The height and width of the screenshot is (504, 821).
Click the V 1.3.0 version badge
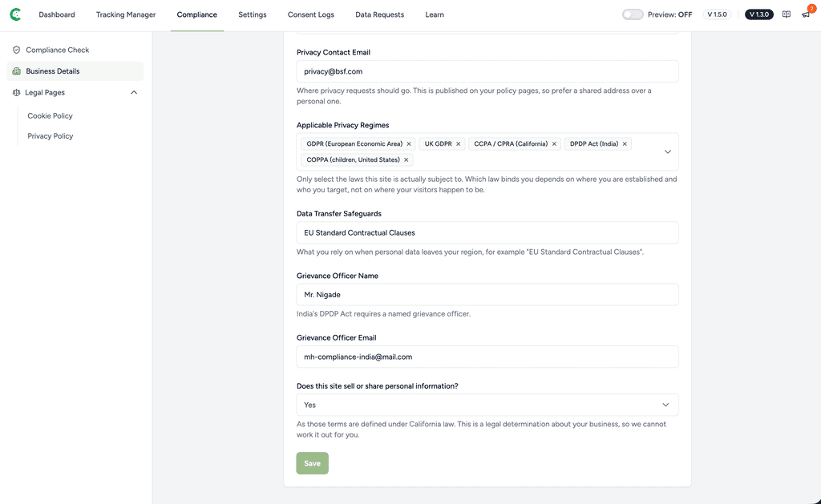(x=759, y=14)
